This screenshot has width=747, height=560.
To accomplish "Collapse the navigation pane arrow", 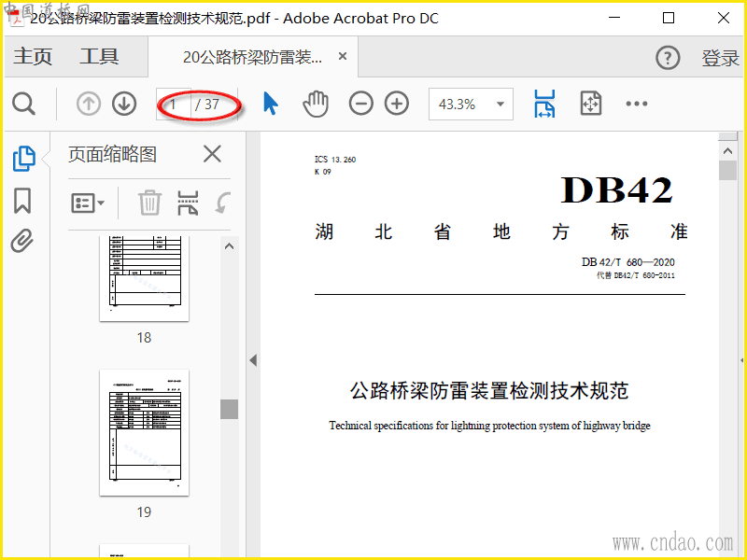I will (253, 360).
